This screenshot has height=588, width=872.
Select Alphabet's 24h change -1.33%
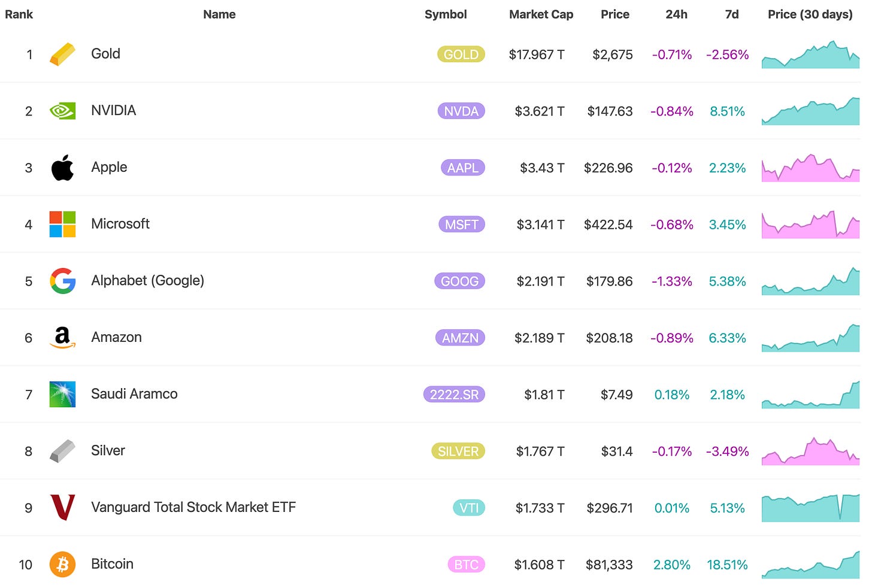[x=672, y=281]
